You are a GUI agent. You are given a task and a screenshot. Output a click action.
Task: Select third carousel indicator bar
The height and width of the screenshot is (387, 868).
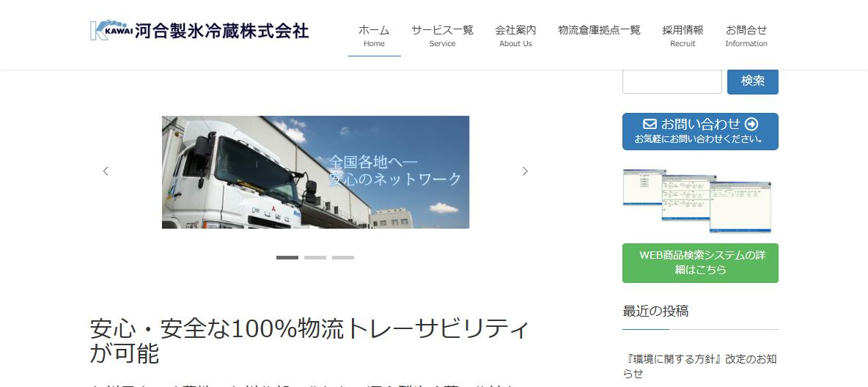pos(342,257)
